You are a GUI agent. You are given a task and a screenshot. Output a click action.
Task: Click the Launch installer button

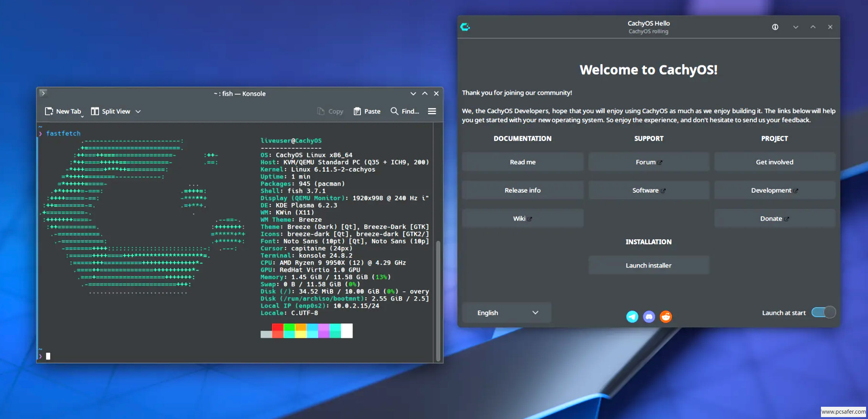coord(648,265)
